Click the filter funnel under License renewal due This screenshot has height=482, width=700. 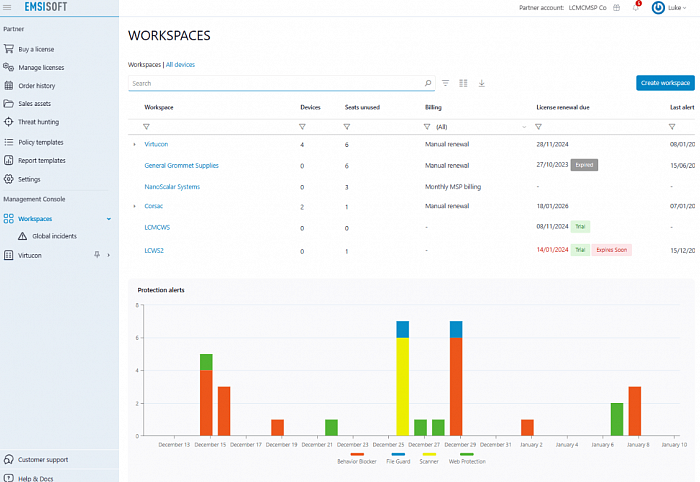pos(538,127)
